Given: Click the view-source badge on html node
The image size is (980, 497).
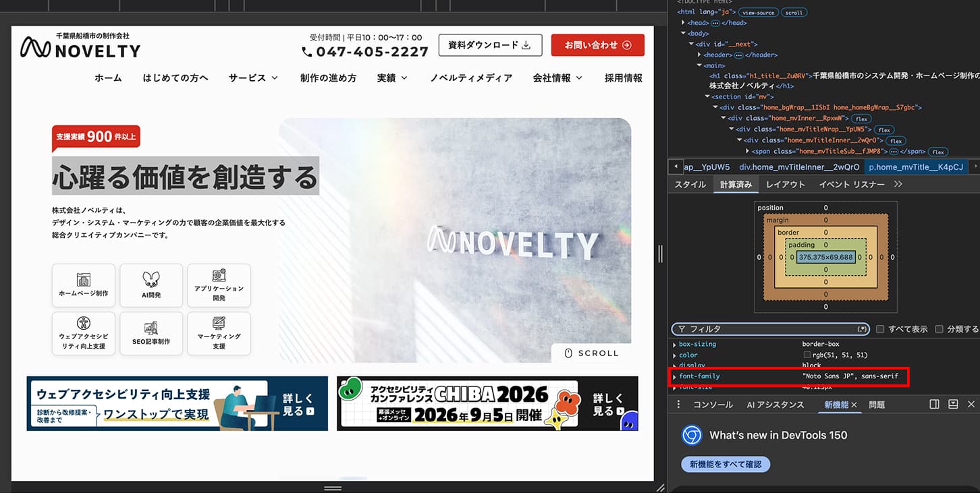Looking at the screenshot, I should point(759,12).
